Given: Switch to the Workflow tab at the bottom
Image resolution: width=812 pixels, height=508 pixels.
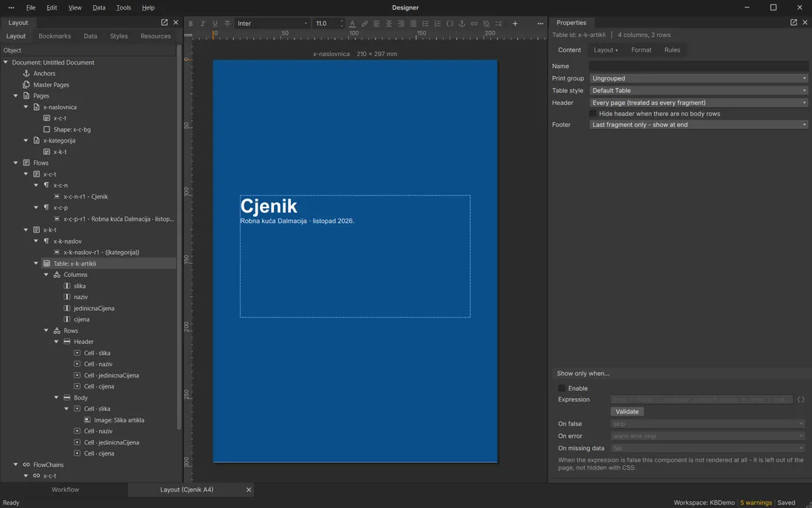Looking at the screenshot, I should click(65, 490).
